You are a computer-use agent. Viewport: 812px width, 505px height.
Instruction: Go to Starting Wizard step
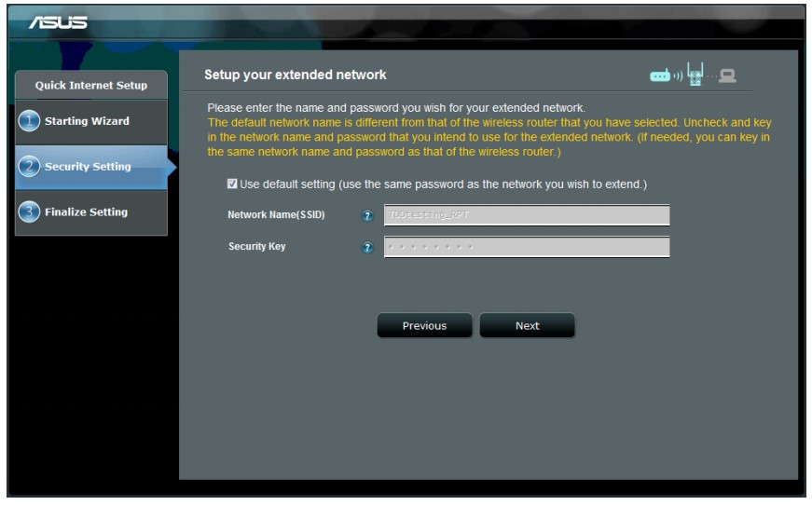click(x=91, y=122)
